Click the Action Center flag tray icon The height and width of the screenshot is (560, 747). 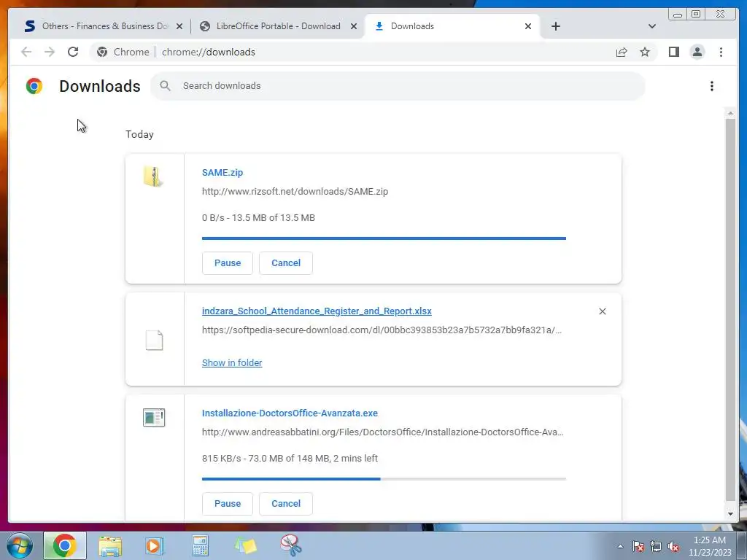pyautogui.click(x=638, y=546)
